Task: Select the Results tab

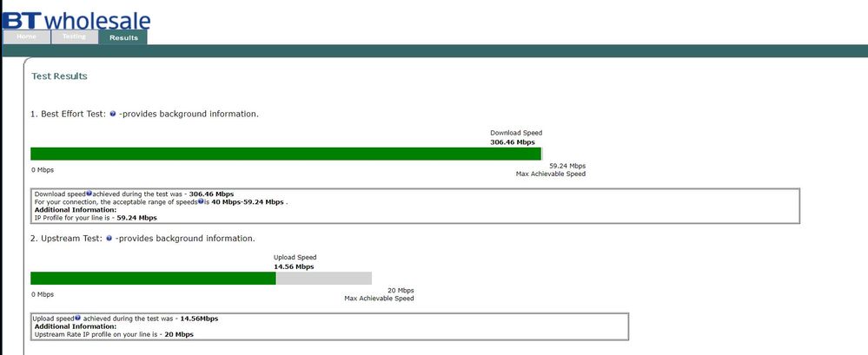Action: (123, 37)
